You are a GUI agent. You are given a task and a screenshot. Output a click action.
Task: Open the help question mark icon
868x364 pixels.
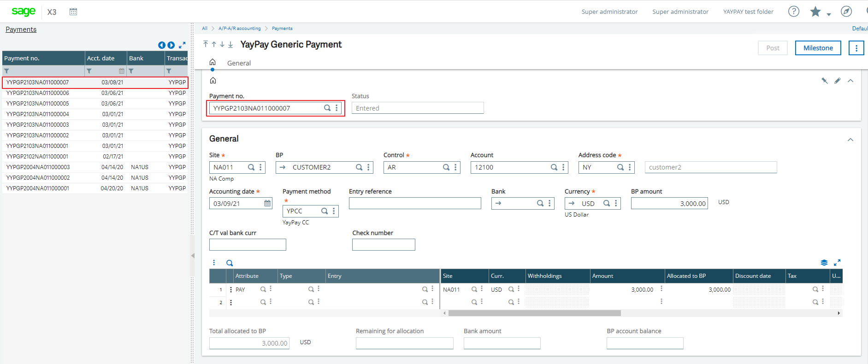793,12
